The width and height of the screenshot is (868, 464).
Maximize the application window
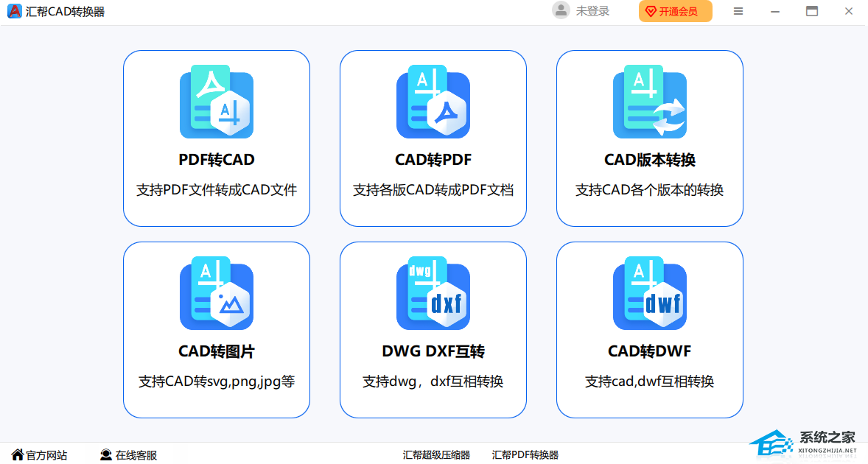pyautogui.click(x=812, y=11)
